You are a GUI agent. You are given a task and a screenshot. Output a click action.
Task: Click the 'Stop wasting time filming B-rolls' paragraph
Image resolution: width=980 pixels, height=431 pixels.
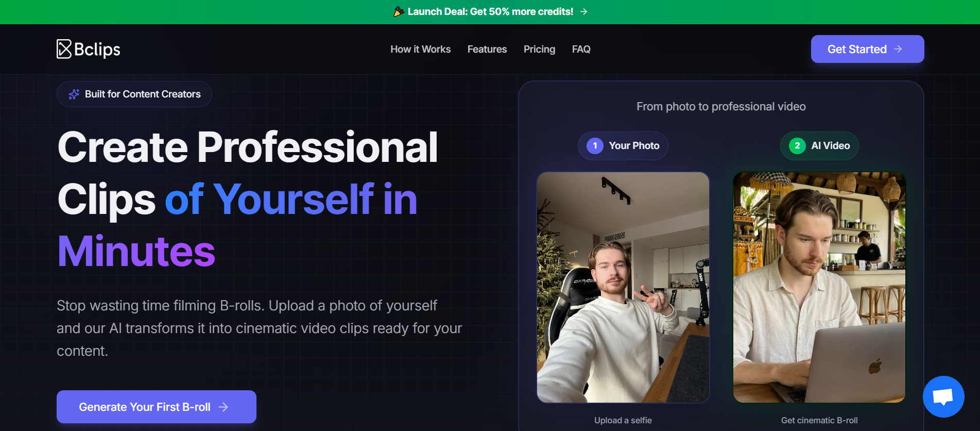coord(260,328)
